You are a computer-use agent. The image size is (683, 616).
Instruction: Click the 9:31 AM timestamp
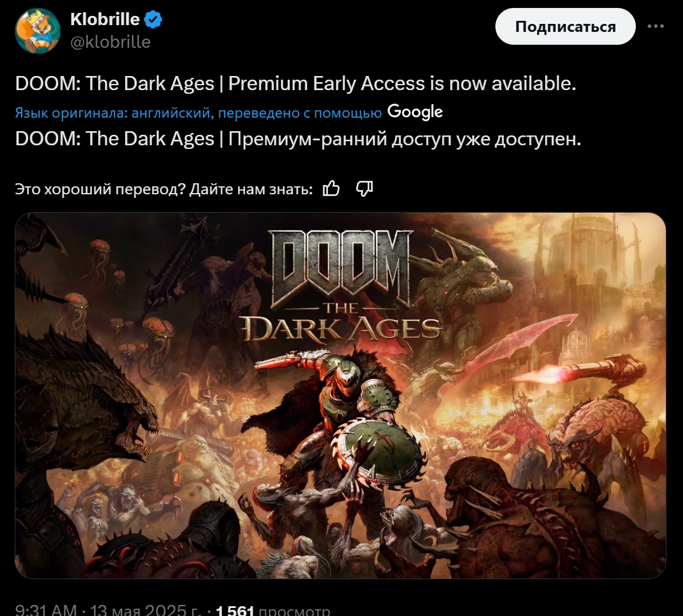coord(46,609)
